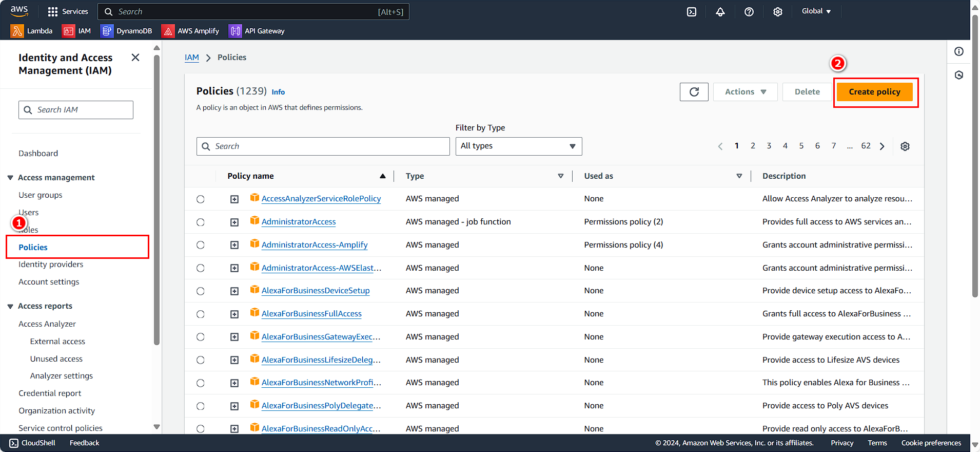Click the AdministratorAccess policy box icon
Image resolution: width=980 pixels, height=452 pixels.
(x=254, y=221)
